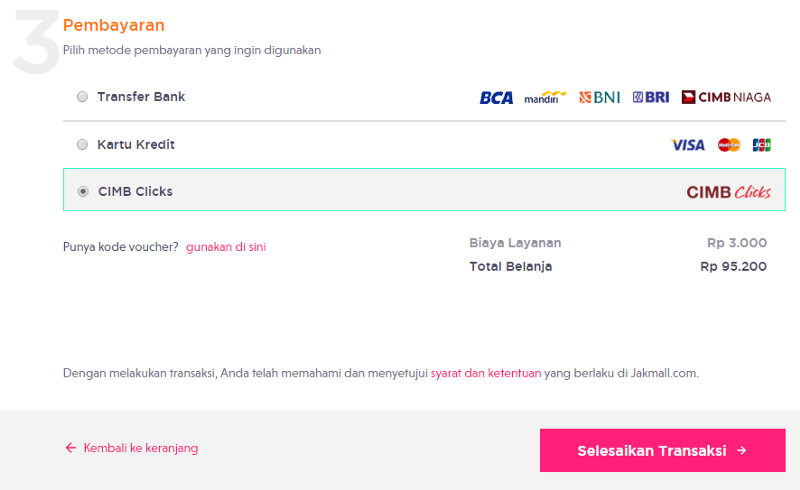Click the CIMB Clicks logo
The height and width of the screenshot is (490, 800).
[x=729, y=192]
